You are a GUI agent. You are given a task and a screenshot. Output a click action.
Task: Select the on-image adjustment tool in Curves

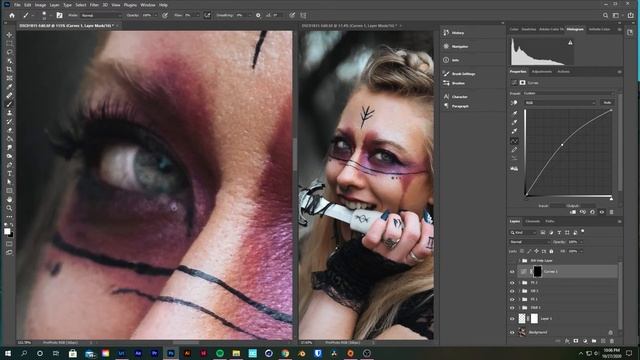click(x=514, y=103)
